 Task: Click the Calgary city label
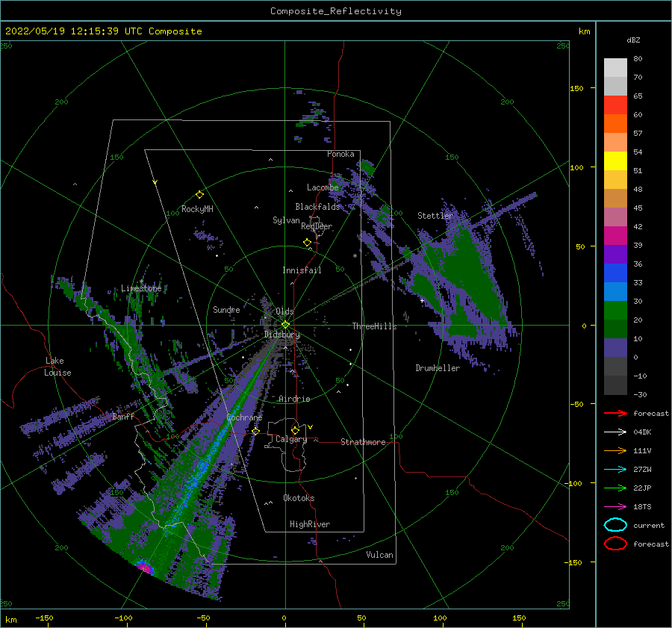pos(291,439)
